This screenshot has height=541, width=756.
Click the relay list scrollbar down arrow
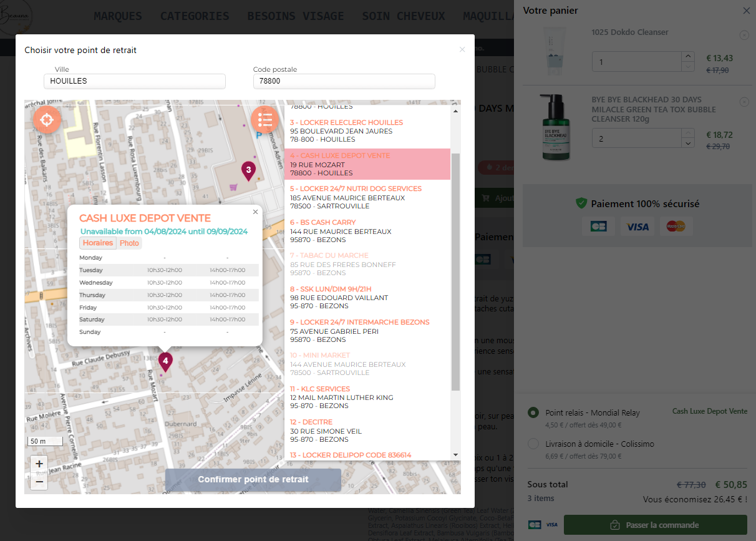[x=455, y=455]
